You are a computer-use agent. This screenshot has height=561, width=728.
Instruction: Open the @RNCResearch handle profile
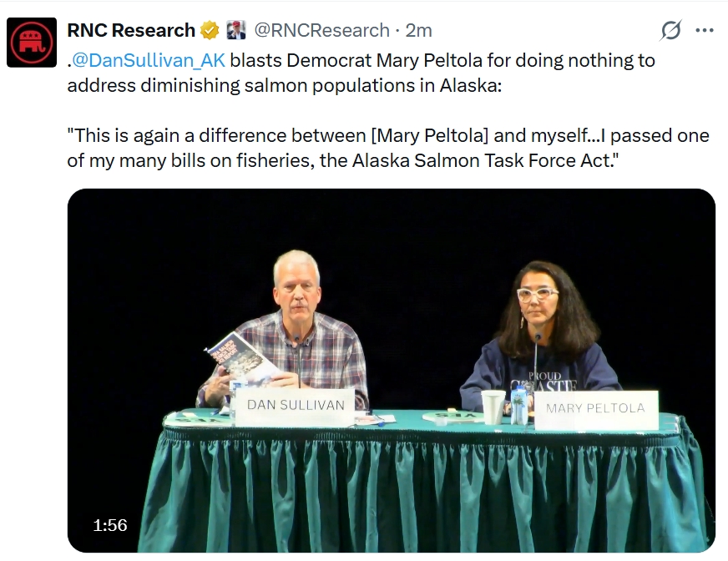(321, 30)
